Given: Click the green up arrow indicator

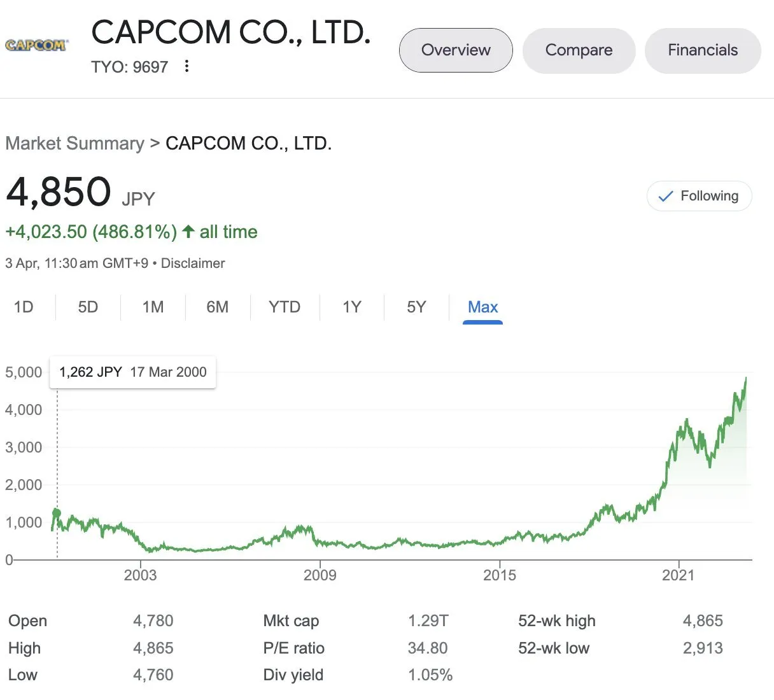Looking at the screenshot, I should tap(188, 232).
